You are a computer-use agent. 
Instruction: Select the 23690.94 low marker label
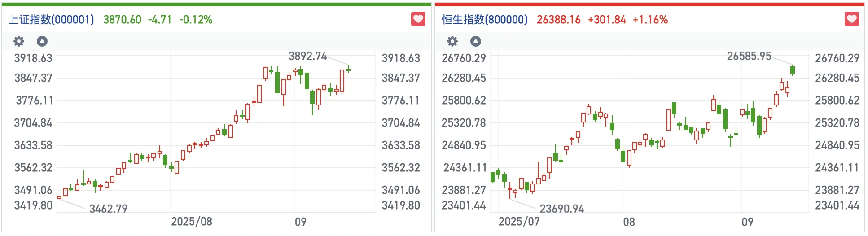coord(561,209)
